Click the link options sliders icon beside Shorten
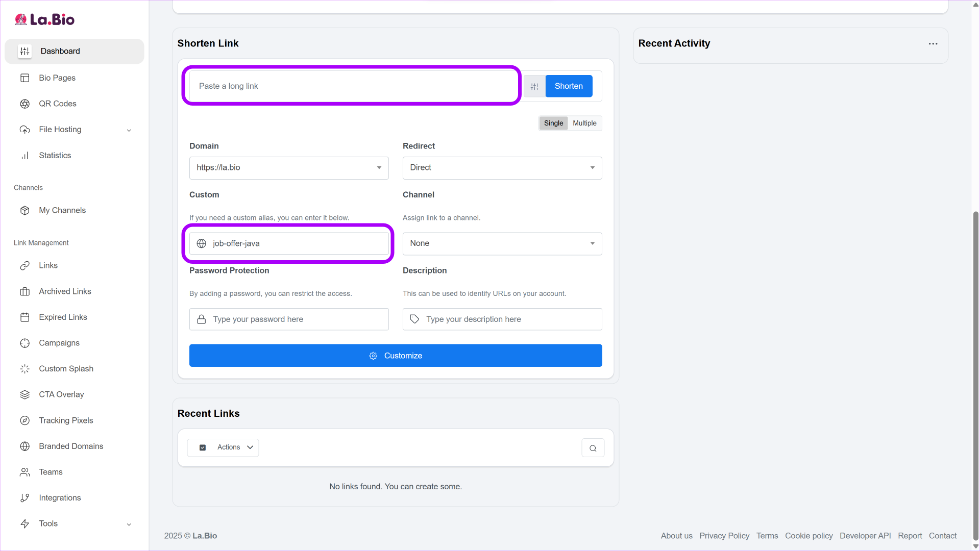This screenshot has height=551, width=980. 534,86
